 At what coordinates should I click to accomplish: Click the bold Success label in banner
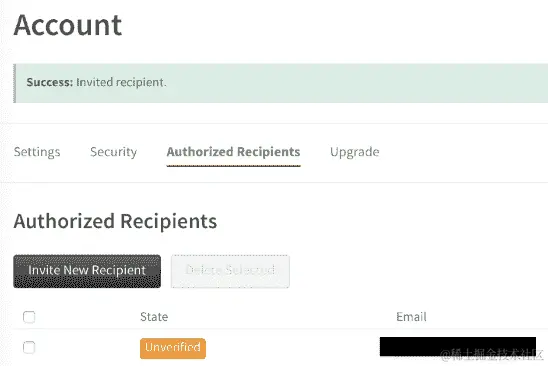click(x=50, y=82)
